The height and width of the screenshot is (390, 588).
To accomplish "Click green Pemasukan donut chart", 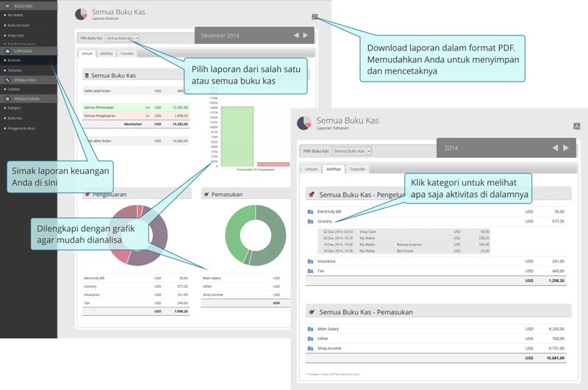I will pyautogui.click(x=255, y=235).
